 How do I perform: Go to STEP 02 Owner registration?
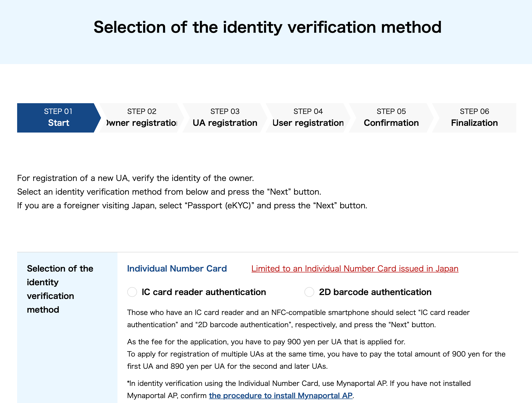[x=141, y=118]
